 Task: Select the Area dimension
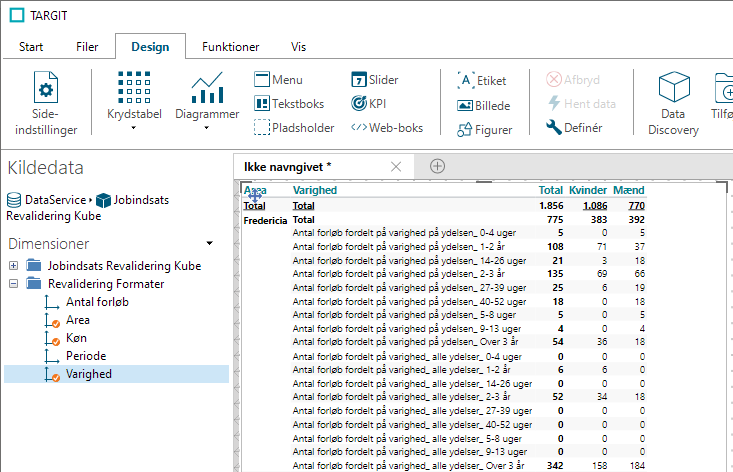pyautogui.click(x=78, y=320)
